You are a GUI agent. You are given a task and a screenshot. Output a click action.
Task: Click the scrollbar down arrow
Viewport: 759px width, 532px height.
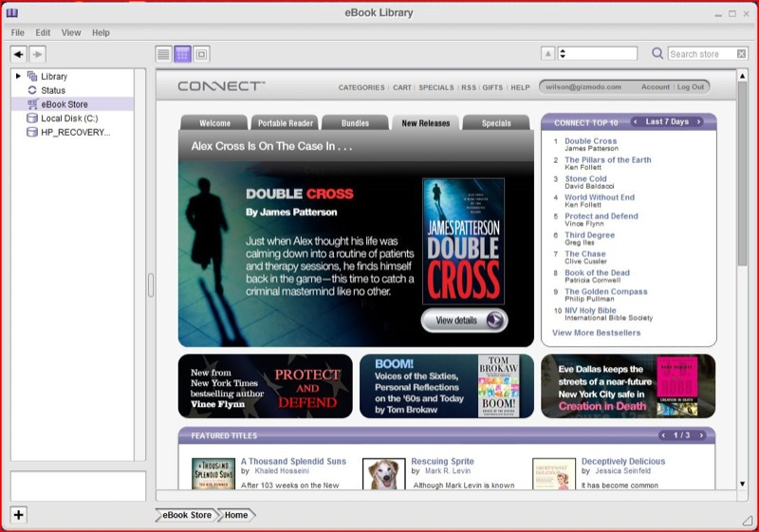click(742, 484)
